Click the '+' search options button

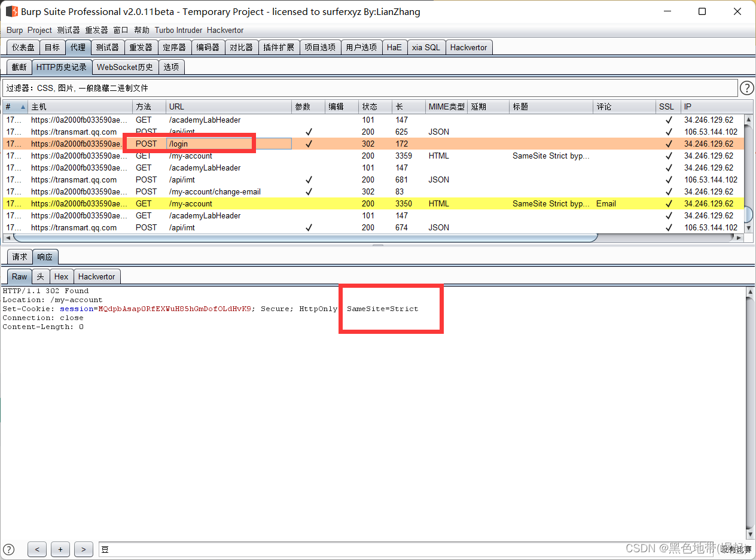pos(60,549)
